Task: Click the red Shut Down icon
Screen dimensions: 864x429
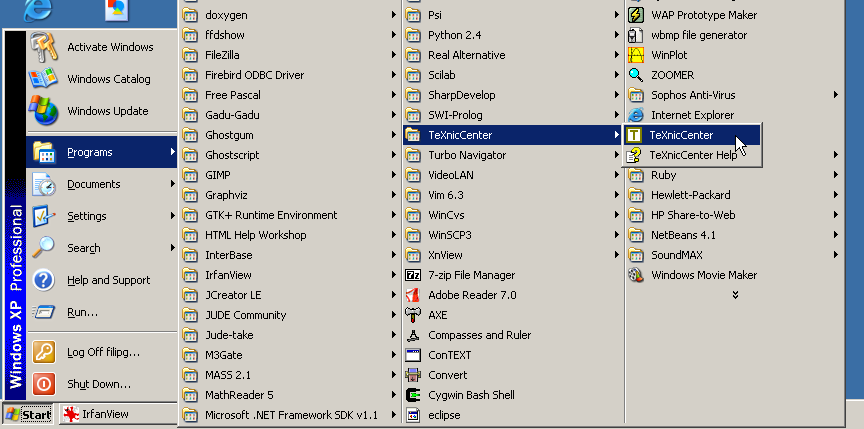Action: click(x=44, y=383)
